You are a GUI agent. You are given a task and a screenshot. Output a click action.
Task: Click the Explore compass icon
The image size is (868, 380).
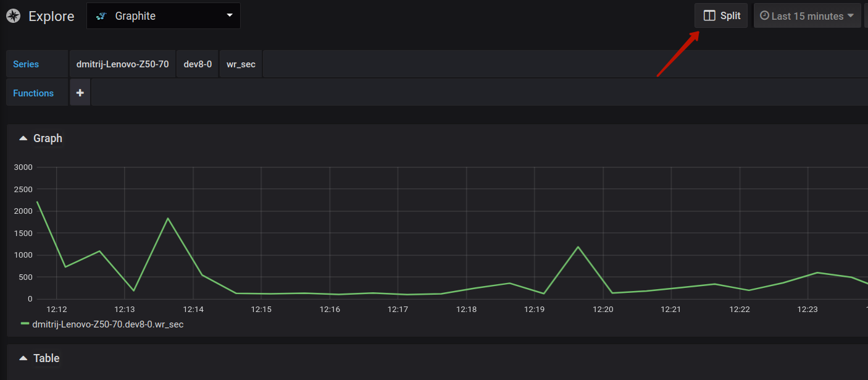(x=13, y=16)
